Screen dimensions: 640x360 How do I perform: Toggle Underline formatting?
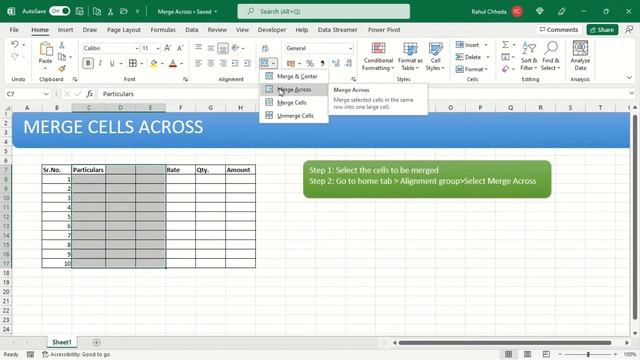point(111,63)
